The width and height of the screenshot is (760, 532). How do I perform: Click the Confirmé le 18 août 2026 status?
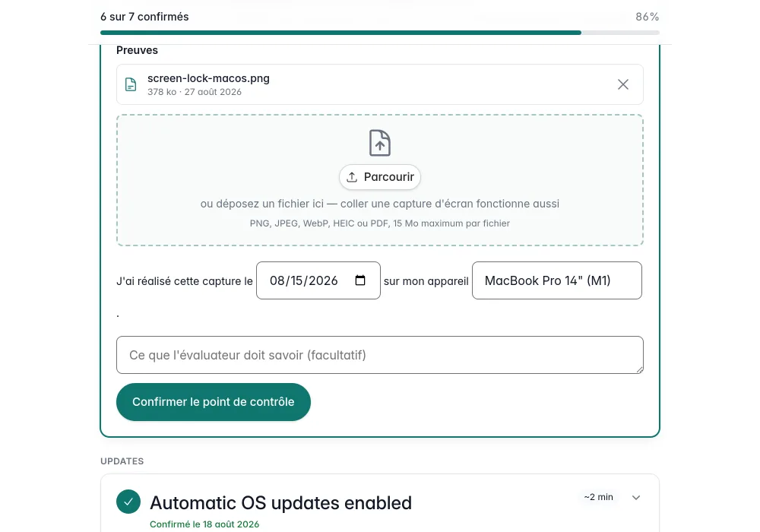click(x=204, y=524)
